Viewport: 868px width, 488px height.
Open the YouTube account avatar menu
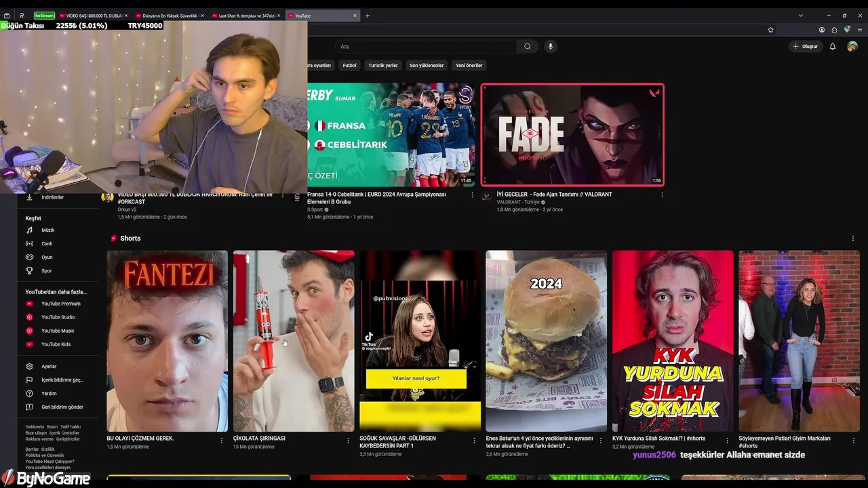tap(852, 47)
